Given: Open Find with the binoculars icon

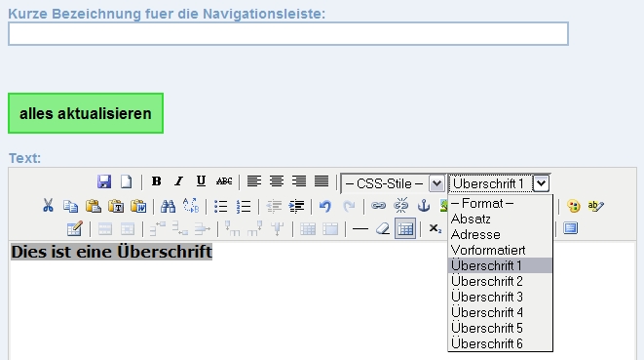Looking at the screenshot, I should click(x=168, y=205).
